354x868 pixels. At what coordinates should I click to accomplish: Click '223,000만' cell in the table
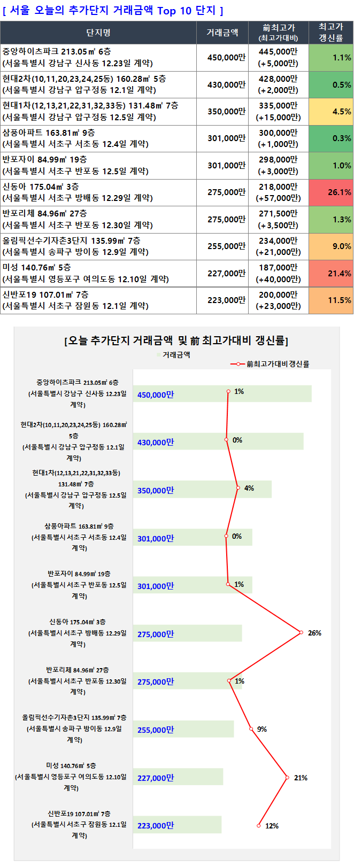222,300
